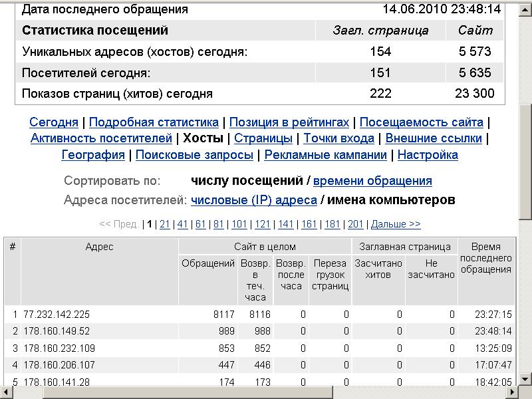Screen dimensions: 532x399
Task: Open Подробная статистика link
Action: pos(154,122)
